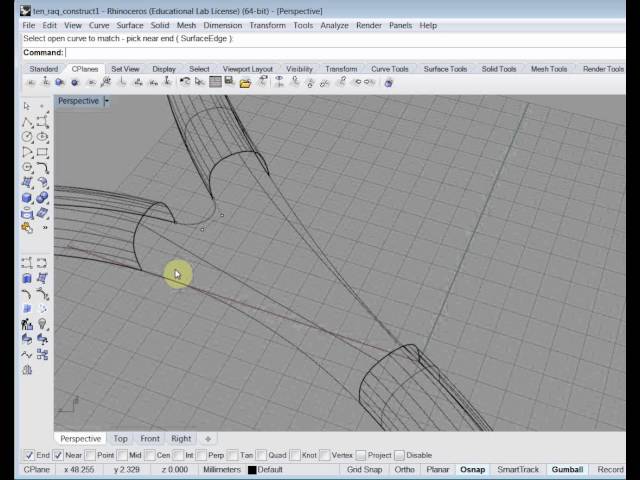Click the orange Join tool icon
Screen dimensions: 640x480
[27, 228]
